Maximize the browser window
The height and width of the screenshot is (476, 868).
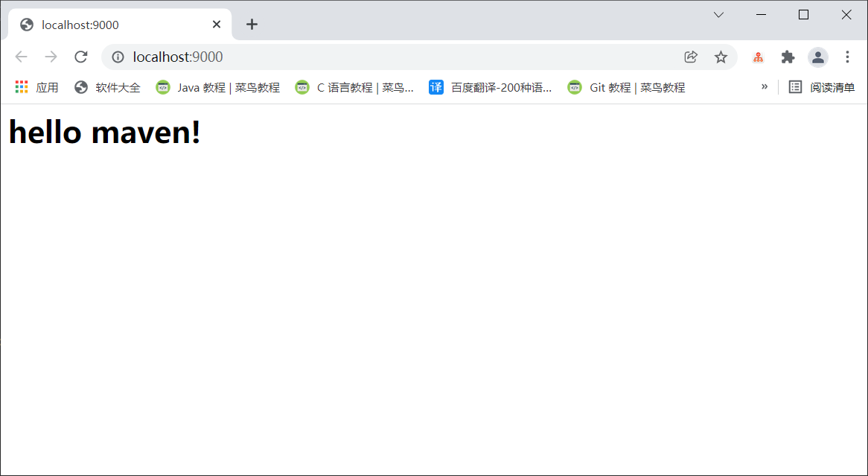point(804,15)
